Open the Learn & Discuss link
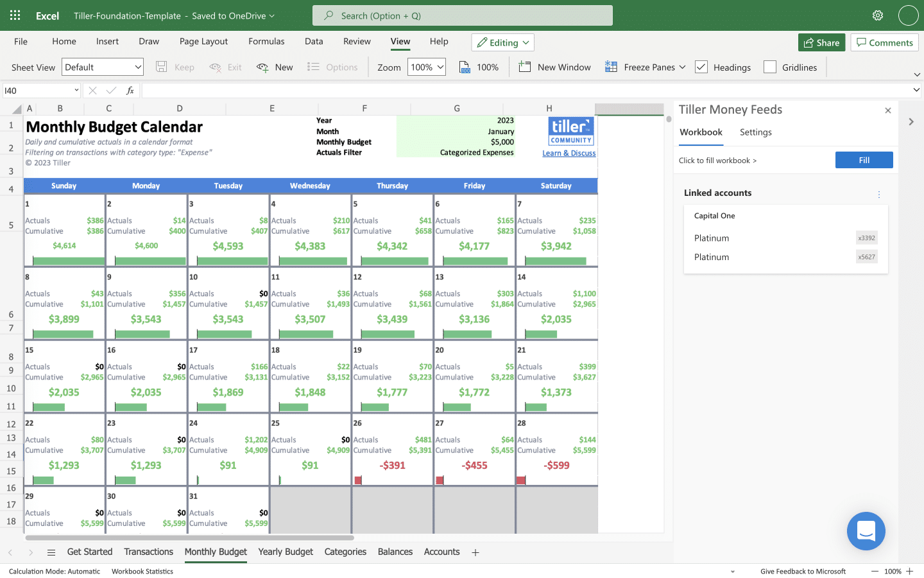Viewport: 924px width, 578px height. click(569, 153)
